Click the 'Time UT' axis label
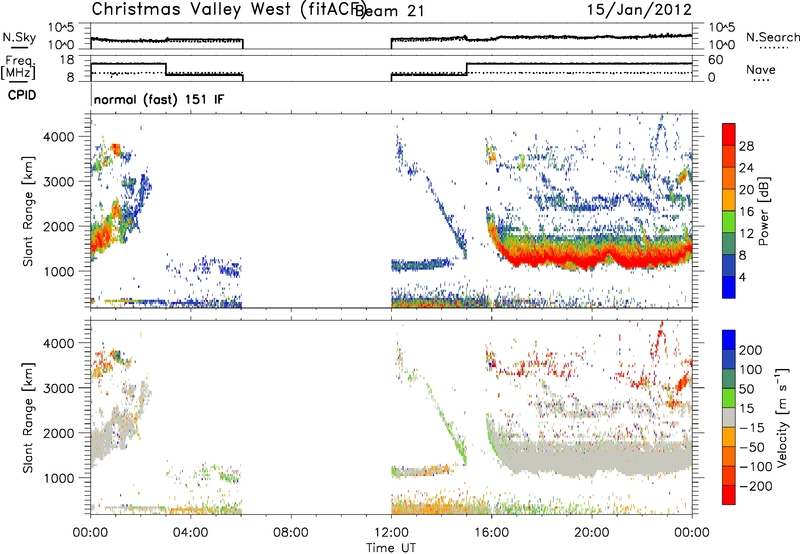This screenshot has width=800, height=554. 391,548
